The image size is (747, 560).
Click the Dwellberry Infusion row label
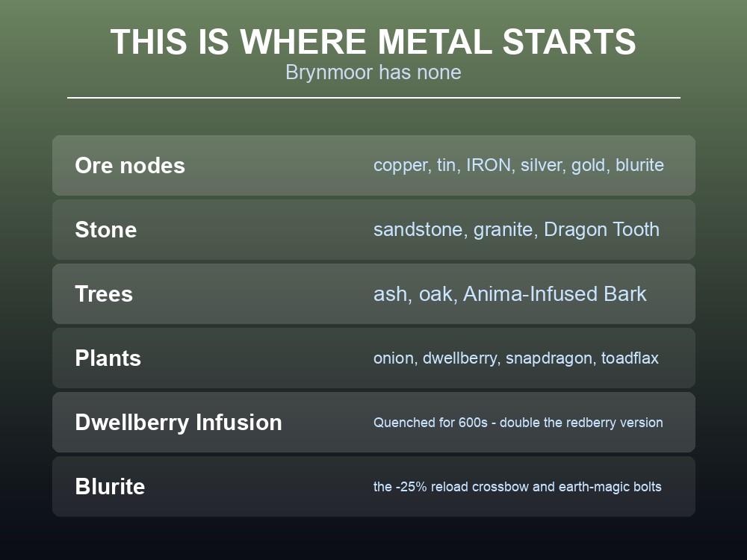[x=179, y=423]
